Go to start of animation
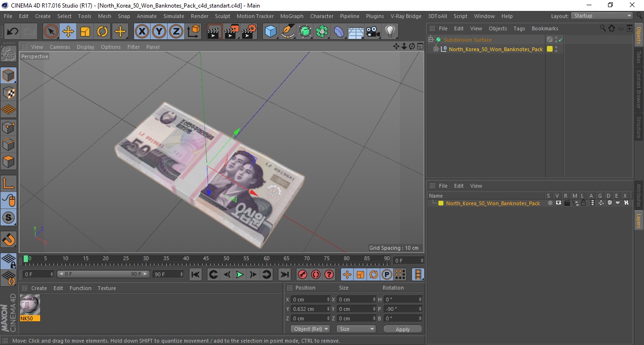 point(196,274)
